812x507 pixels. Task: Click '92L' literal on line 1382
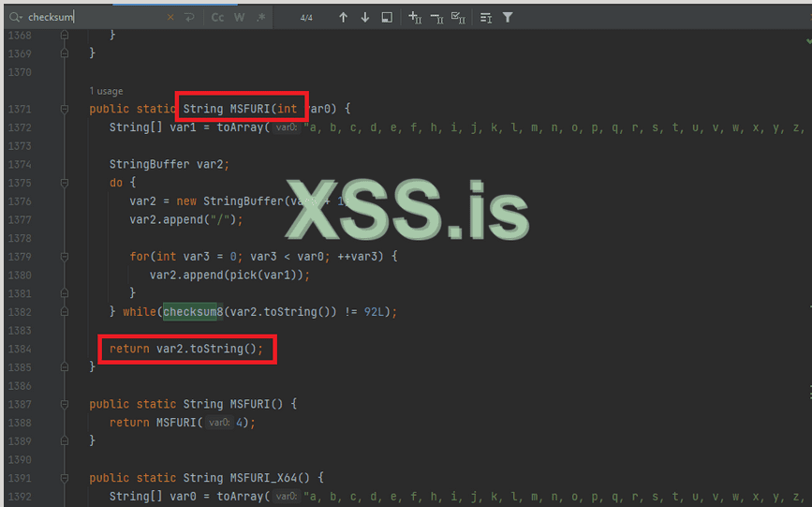[374, 311]
